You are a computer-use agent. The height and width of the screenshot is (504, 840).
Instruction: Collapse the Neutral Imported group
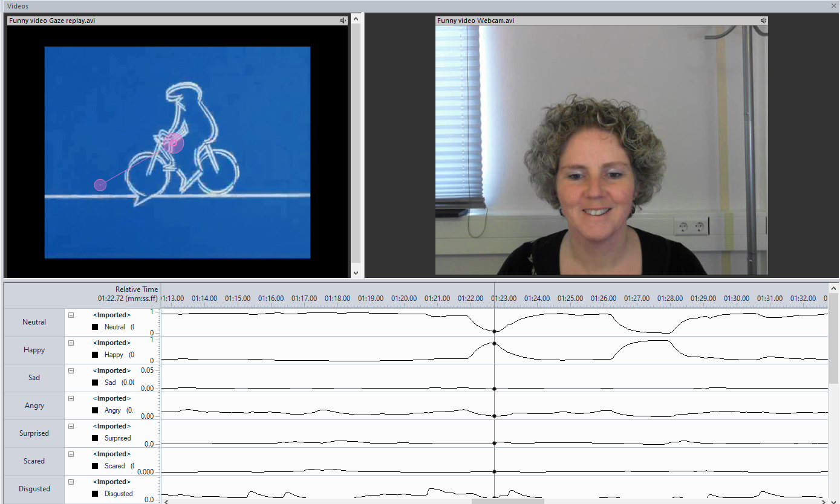71,315
